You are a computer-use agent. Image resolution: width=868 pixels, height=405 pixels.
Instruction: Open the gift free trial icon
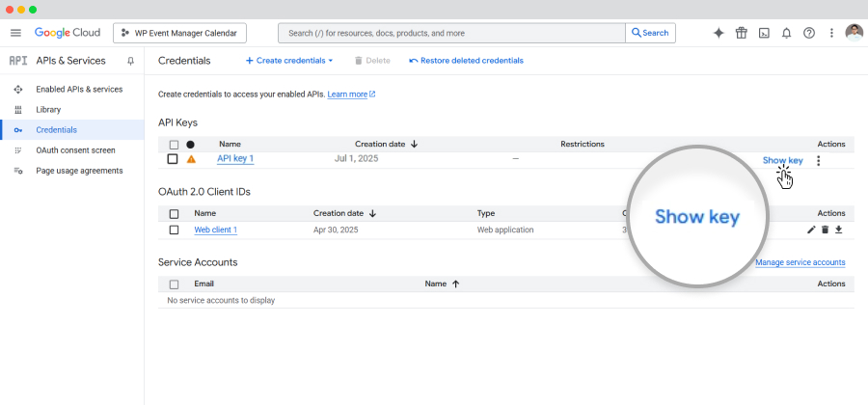click(742, 33)
